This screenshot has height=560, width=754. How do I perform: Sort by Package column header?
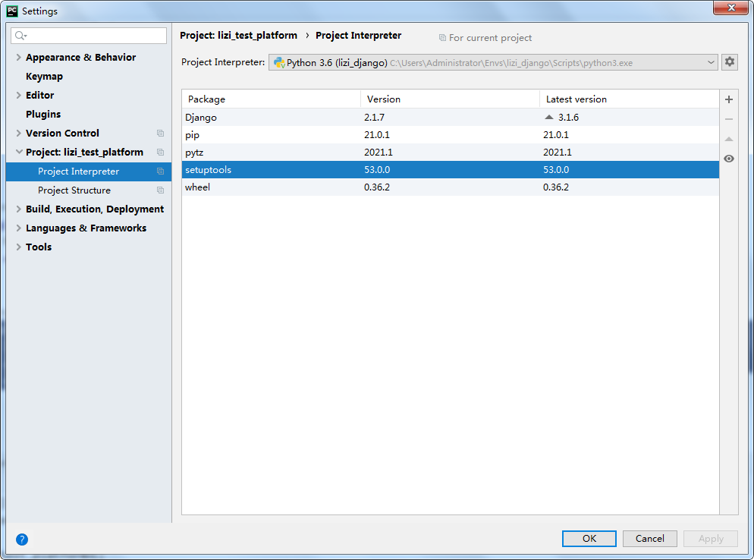pos(272,99)
